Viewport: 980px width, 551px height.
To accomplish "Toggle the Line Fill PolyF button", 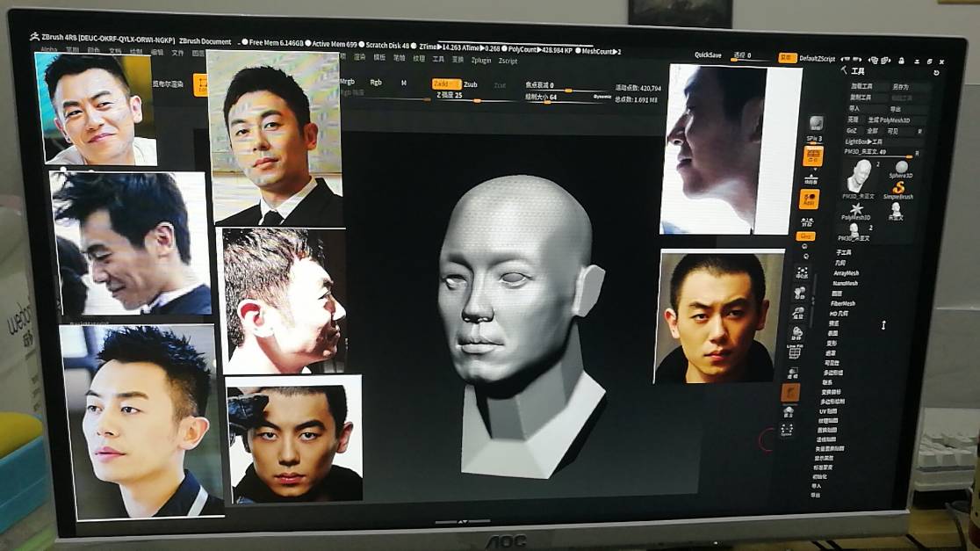I will [x=795, y=352].
